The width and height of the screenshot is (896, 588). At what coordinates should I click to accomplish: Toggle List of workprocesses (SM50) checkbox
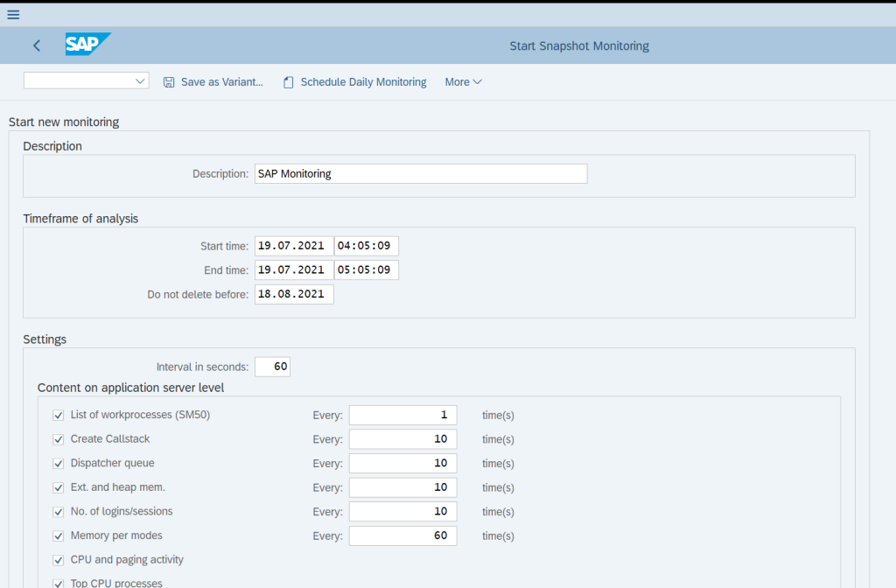[x=59, y=416]
